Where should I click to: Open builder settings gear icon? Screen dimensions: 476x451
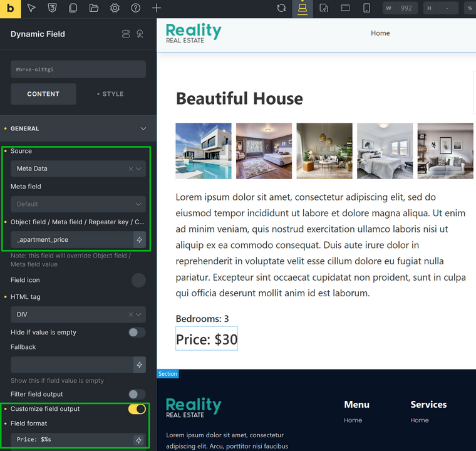pos(115,8)
